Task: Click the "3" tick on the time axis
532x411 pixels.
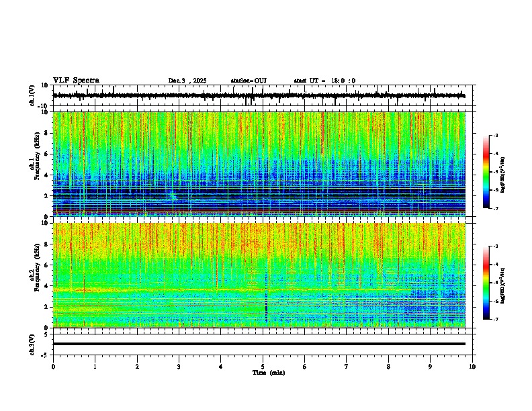Action: click(x=179, y=367)
